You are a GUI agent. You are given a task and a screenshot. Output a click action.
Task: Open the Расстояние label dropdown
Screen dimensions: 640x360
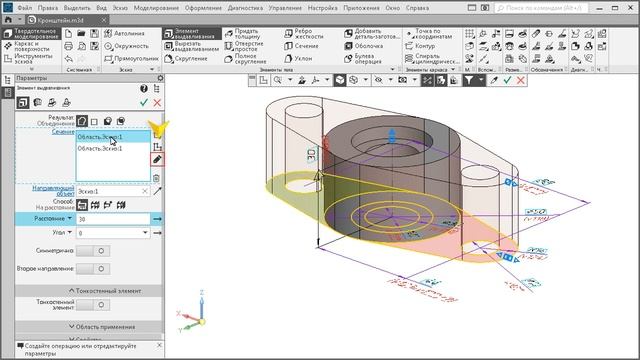click(x=69, y=219)
